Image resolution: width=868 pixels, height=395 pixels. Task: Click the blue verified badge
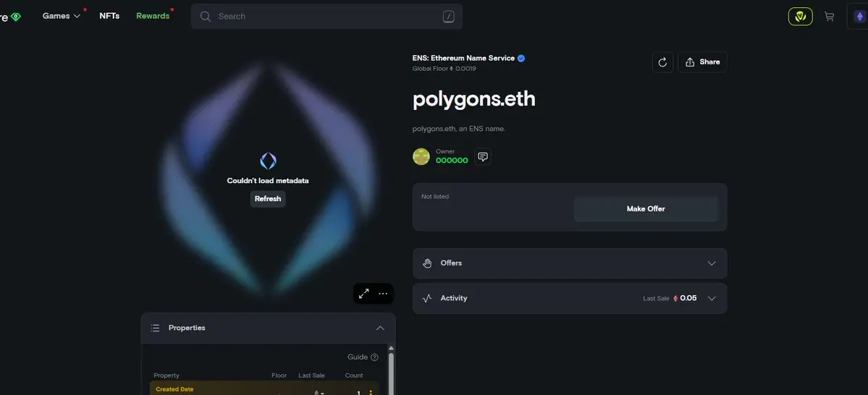pos(521,58)
